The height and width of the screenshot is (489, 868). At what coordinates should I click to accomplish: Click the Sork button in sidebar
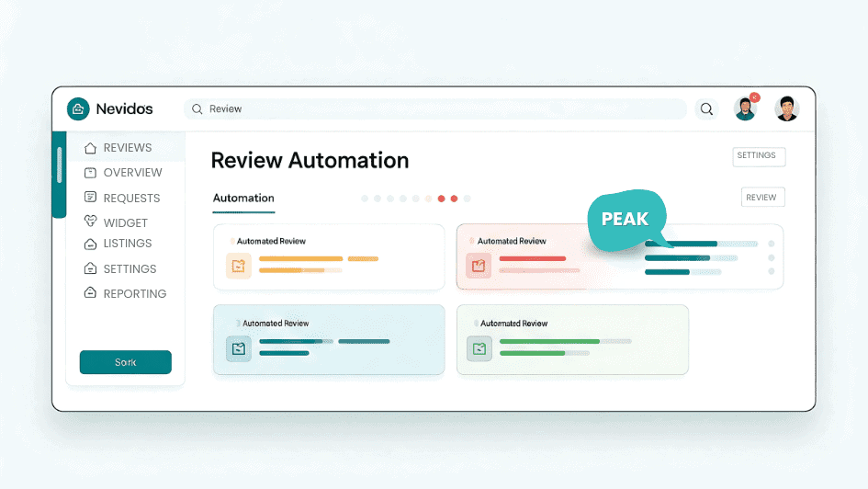(126, 362)
